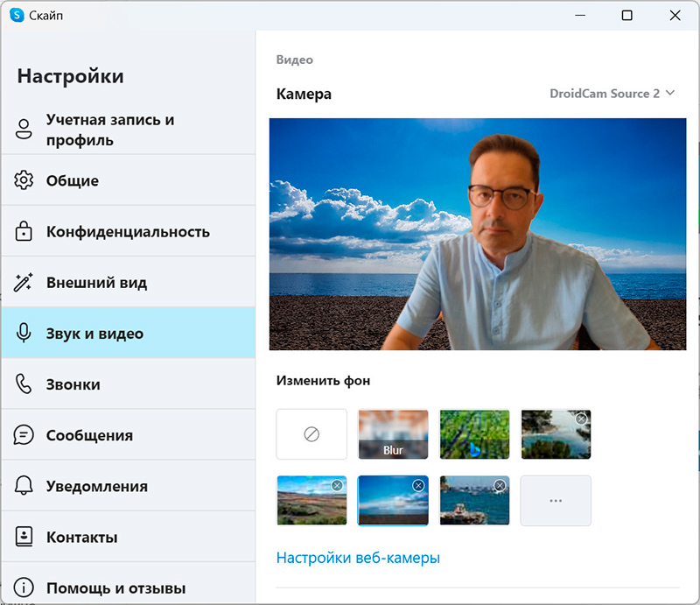Viewport: 700px width, 605px height.
Task: Select the no-background option tile
Action: [x=311, y=434]
